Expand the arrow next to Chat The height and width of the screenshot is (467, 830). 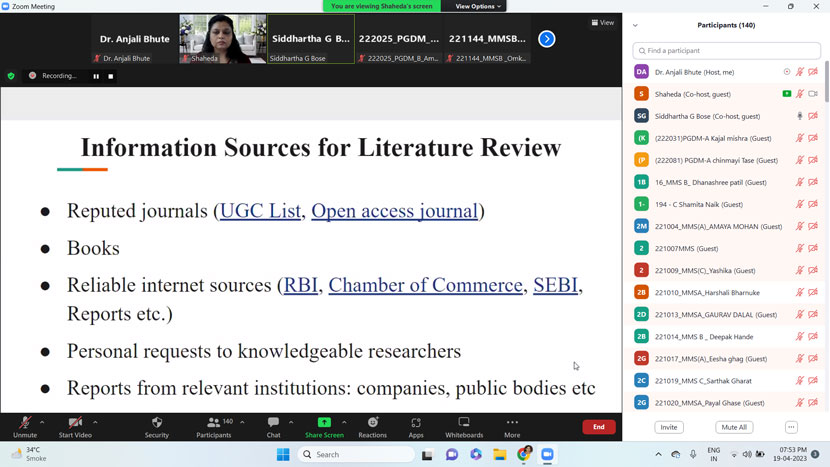click(291, 423)
